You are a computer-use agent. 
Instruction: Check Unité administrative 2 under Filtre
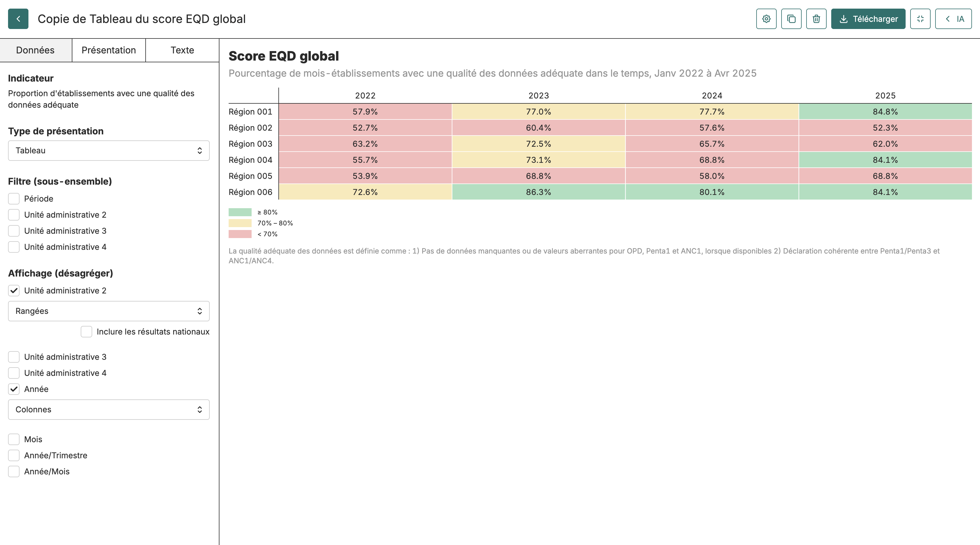point(14,215)
